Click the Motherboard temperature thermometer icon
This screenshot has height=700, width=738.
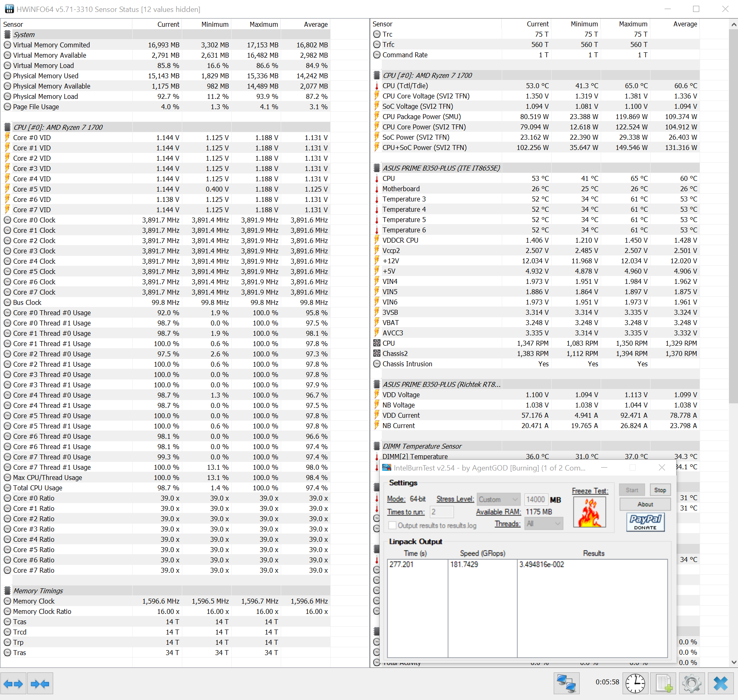tap(377, 189)
